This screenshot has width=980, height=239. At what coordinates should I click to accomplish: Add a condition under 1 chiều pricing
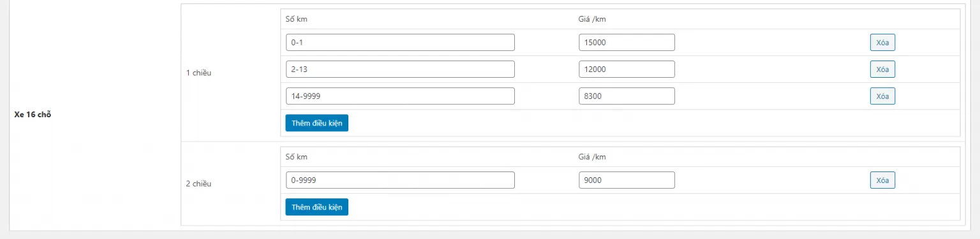point(316,123)
